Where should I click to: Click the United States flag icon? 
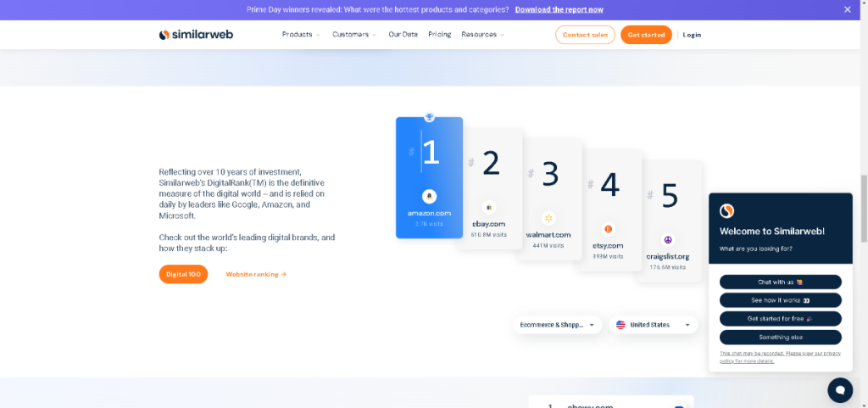click(620, 325)
